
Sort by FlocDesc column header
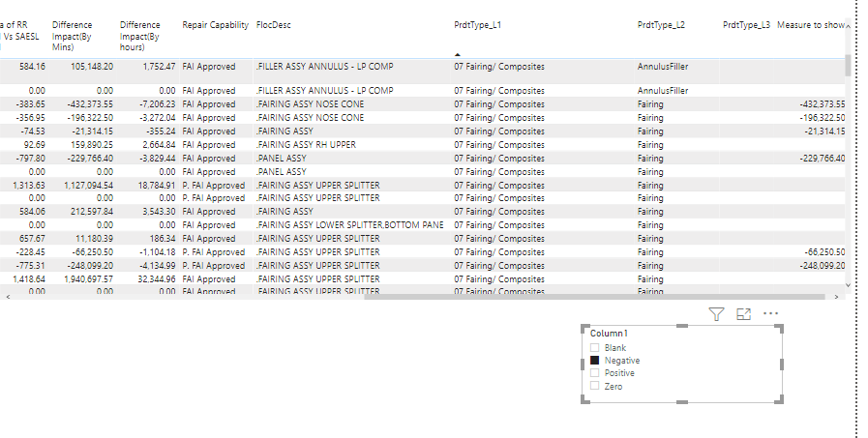(x=274, y=25)
